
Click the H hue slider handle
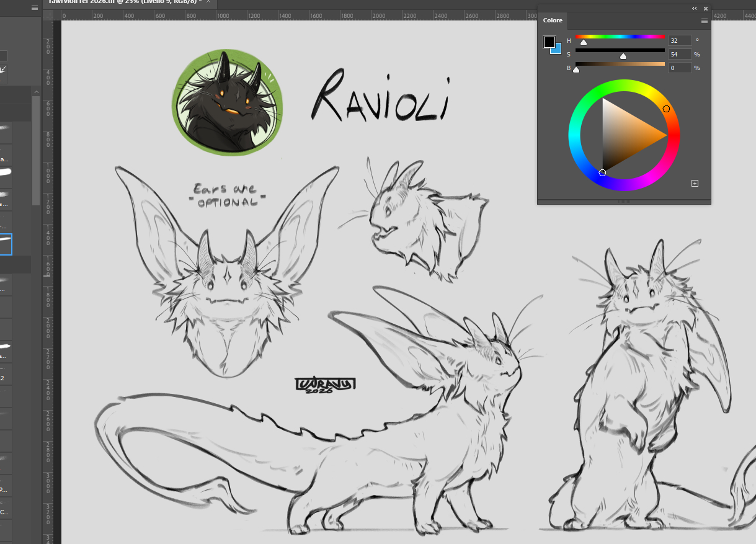click(x=583, y=43)
